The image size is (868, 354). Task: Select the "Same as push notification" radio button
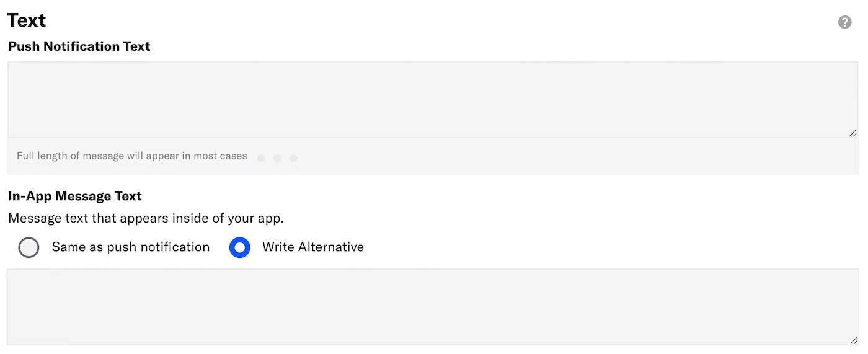tap(29, 247)
